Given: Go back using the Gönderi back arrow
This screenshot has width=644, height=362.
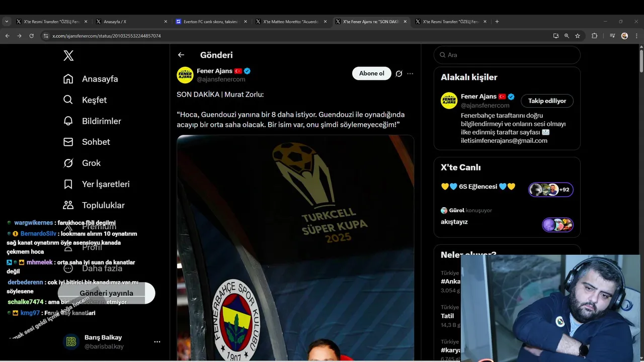Looking at the screenshot, I should click(181, 55).
